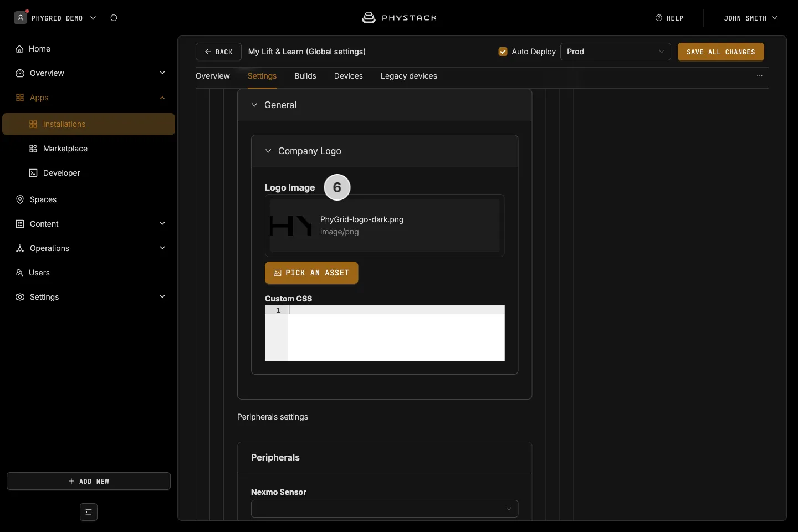Switch to the Devices tab

pyautogui.click(x=349, y=76)
